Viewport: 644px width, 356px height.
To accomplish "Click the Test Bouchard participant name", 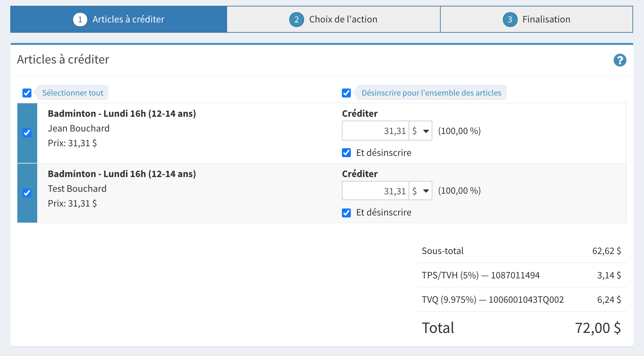I will pos(77,189).
